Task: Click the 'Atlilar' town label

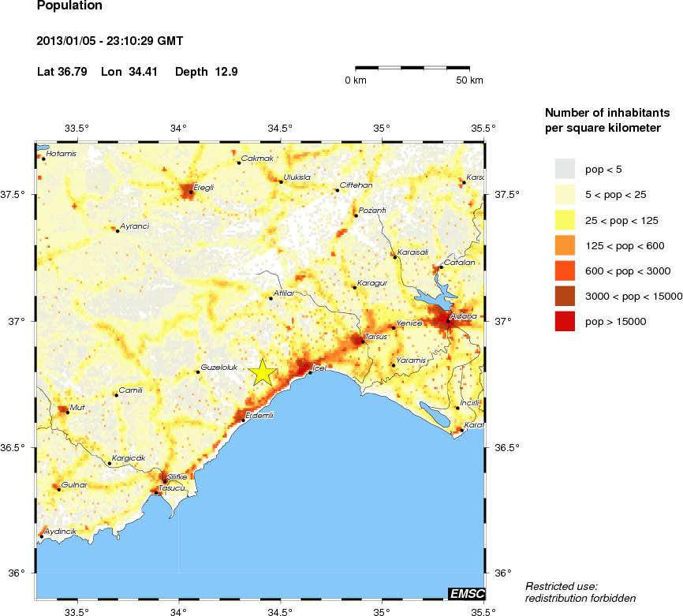Action: pos(284,293)
